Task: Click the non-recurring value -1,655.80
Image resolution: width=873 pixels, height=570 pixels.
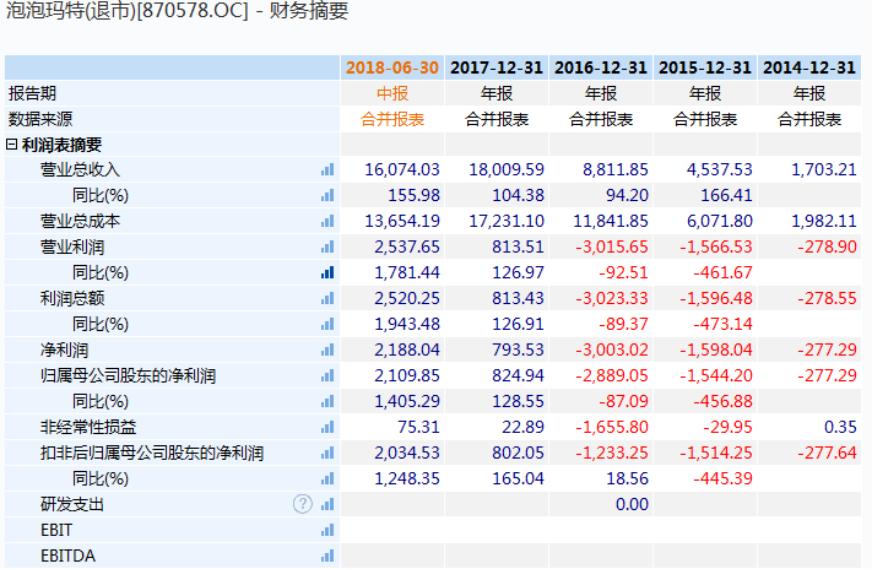Action: click(612, 427)
